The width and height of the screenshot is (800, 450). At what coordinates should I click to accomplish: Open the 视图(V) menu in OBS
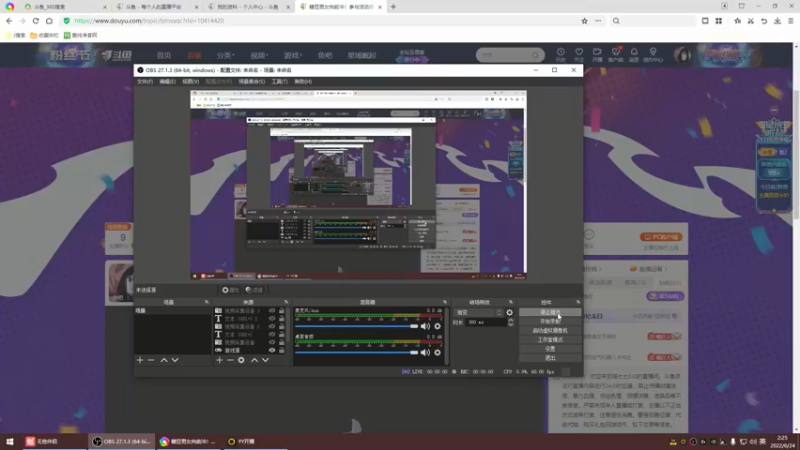click(190, 82)
